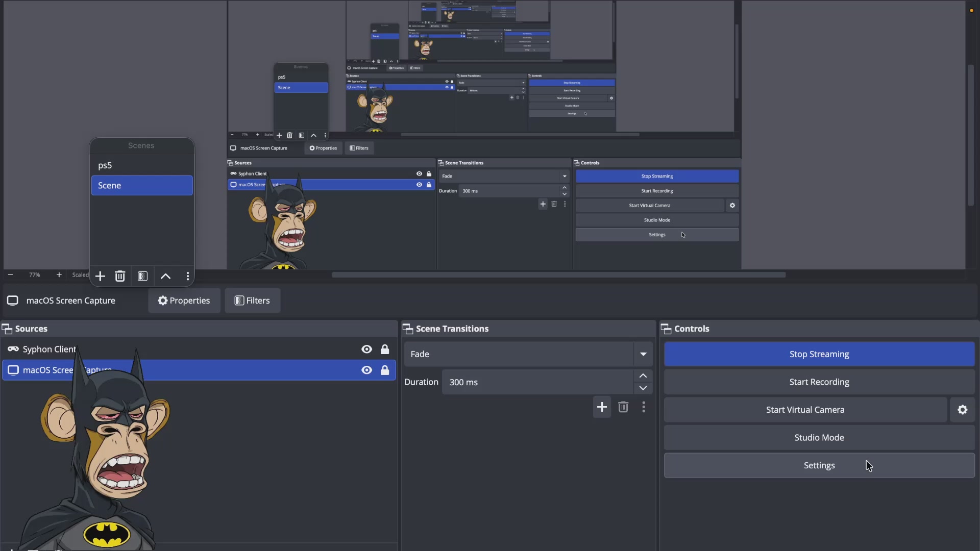This screenshot has height=551, width=980.
Task: Select the ps5 scene
Action: click(x=142, y=165)
